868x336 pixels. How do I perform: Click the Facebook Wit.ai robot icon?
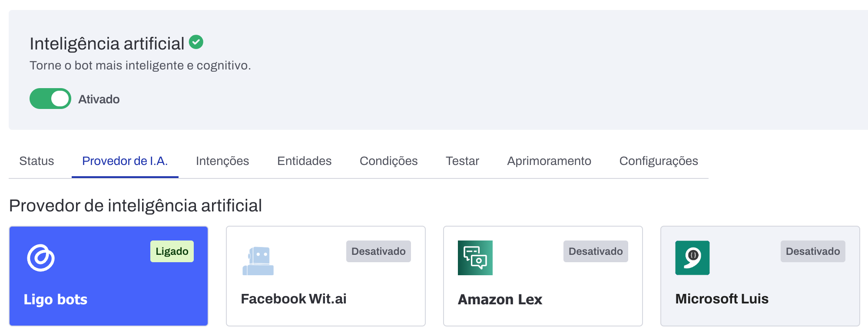click(x=258, y=261)
